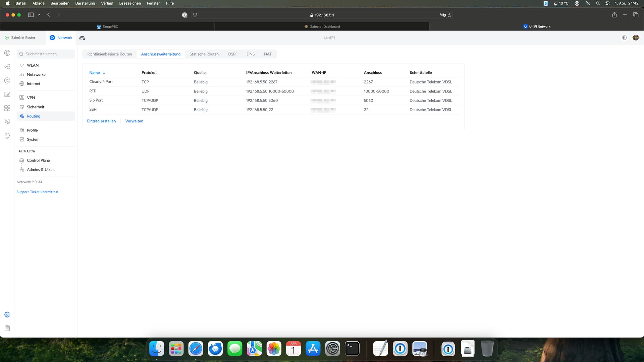Open Finder in the Dock
The width and height of the screenshot is (644, 362).
157,349
